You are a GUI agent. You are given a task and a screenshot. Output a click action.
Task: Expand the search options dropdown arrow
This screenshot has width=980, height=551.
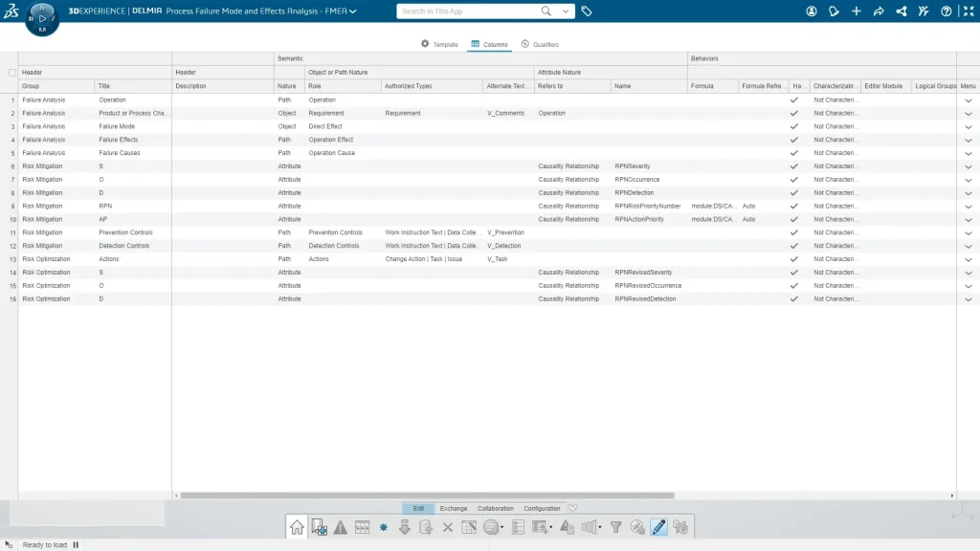pyautogui.click(x=567, y=11)
